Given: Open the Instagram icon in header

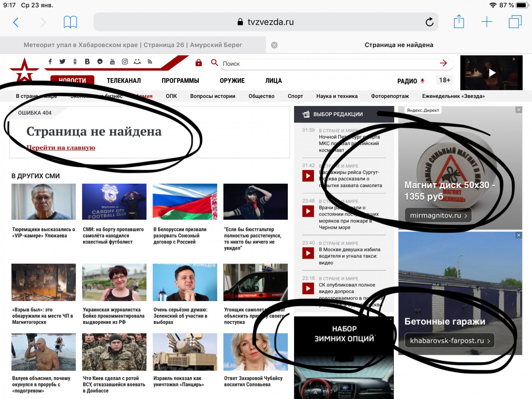Looking at the screenshot, I should coord(125,62).
